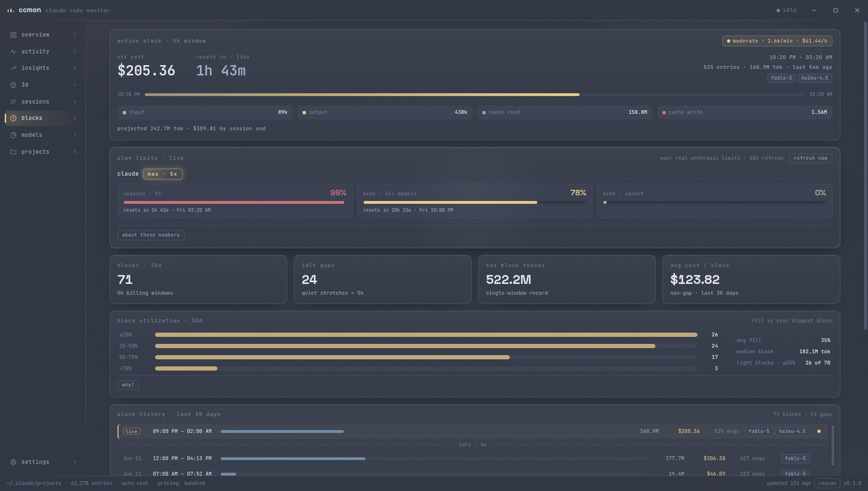Click the pricing: bundled status entry

pos(181,484)
